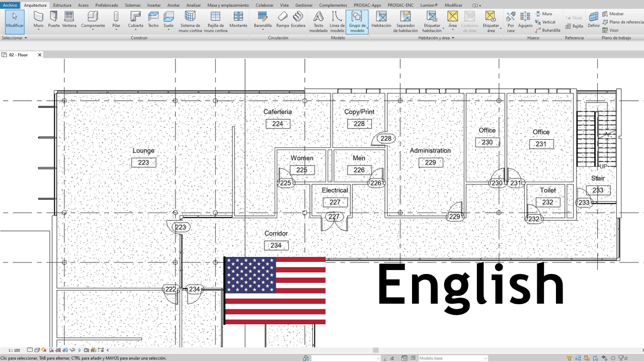644x362 pixels.
Task: Click the Copy/Print room label
Action: point(359,112)
